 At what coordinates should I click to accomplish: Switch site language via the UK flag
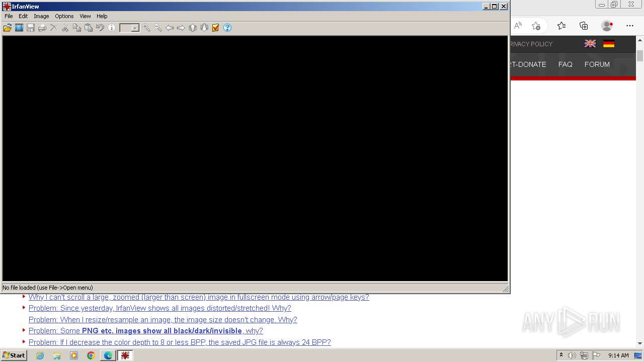(590, 44)
